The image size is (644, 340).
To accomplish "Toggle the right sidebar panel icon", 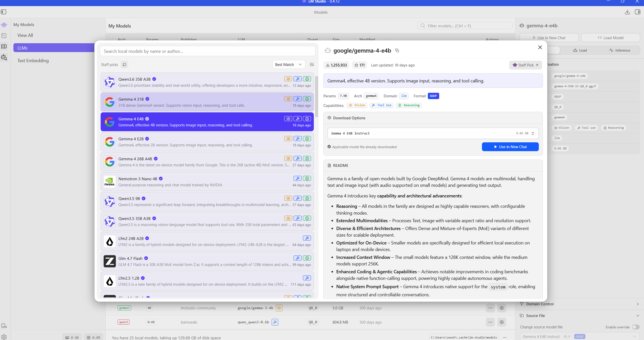I will tap(637, 12).
